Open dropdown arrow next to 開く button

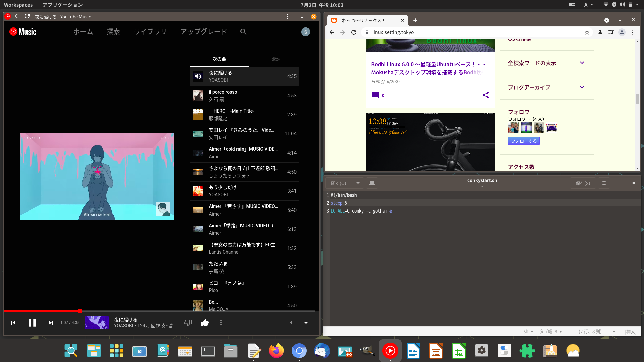click(358, 183)
